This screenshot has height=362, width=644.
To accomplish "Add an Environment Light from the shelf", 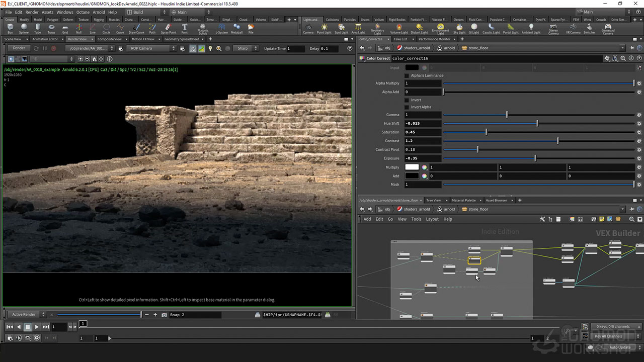I will pyautogui.click(x=441, y=29).
